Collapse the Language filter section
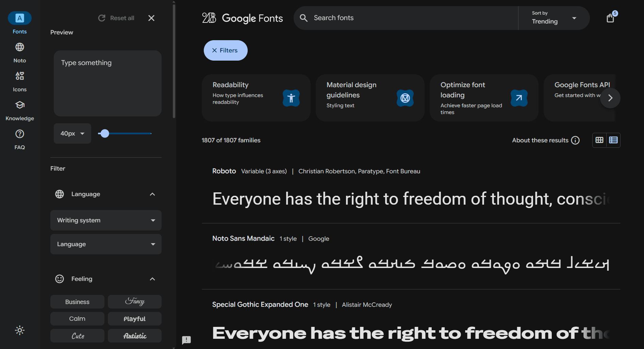Image resolution: width=644 pixels, height=349 pixels. [152, 194]
